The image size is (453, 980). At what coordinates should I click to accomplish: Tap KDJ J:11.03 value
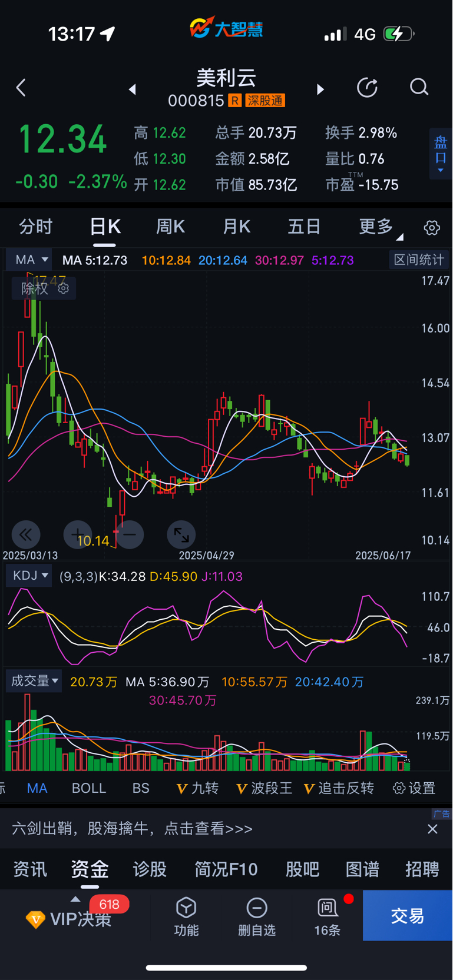[222, 576]
